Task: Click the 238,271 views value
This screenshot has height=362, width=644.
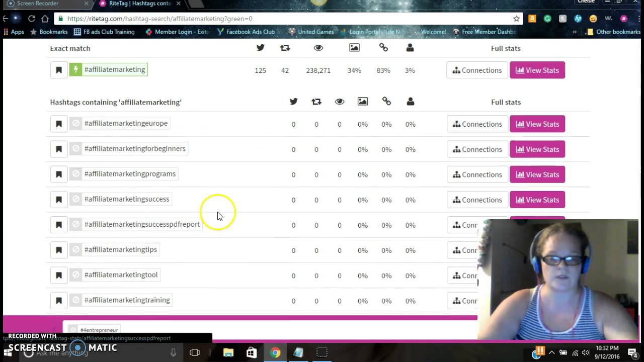Action: (x=318, y=70)
